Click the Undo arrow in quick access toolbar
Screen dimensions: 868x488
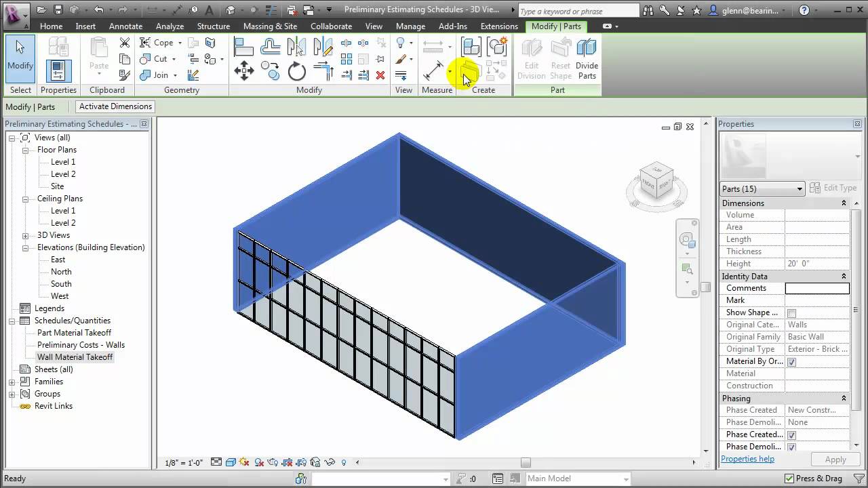(x=99, y=9)
